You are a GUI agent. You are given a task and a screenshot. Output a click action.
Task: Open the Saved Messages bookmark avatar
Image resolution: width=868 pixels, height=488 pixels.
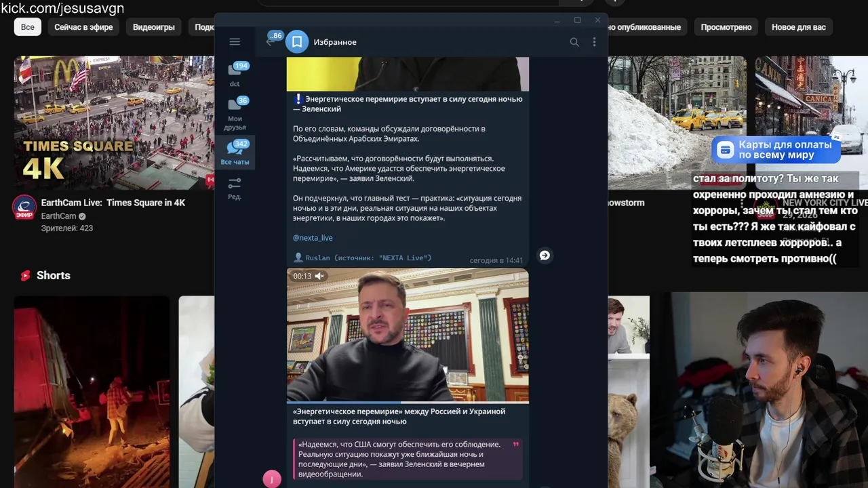point(296,42)
